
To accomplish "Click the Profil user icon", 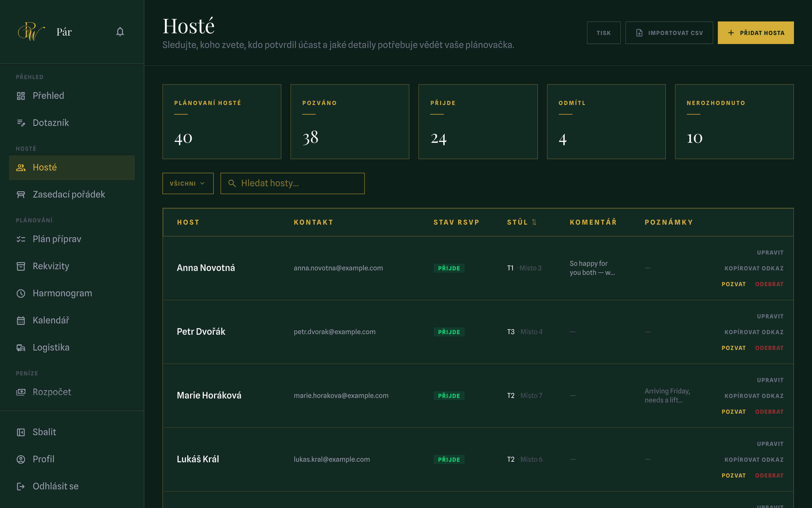I will pos(21,459).
